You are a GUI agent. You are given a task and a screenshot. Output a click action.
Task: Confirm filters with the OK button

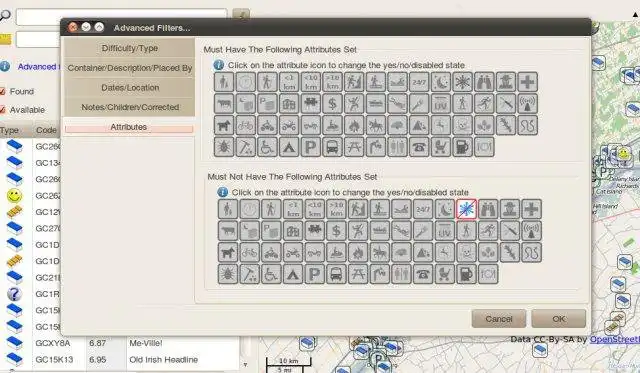(558, 319)
